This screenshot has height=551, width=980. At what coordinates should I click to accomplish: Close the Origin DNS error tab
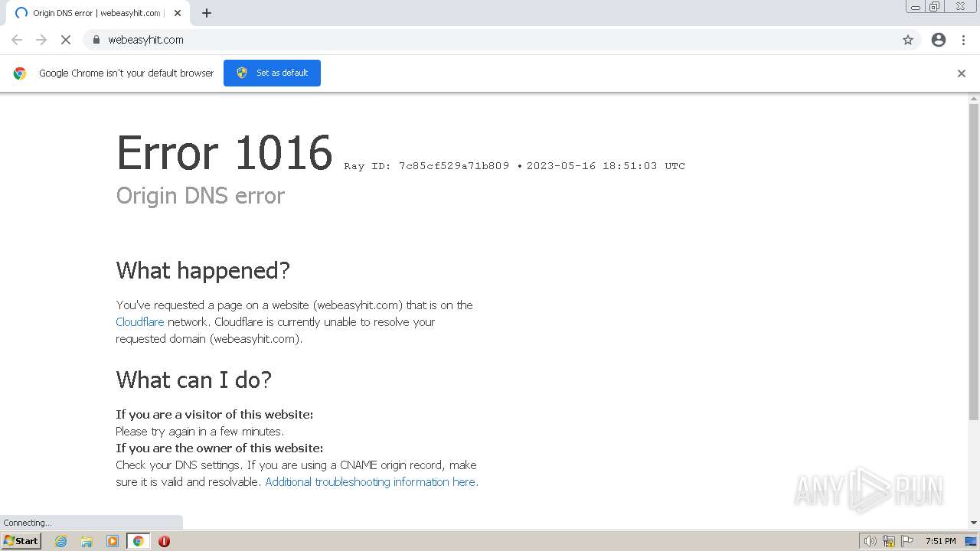[x=178, y=13]
